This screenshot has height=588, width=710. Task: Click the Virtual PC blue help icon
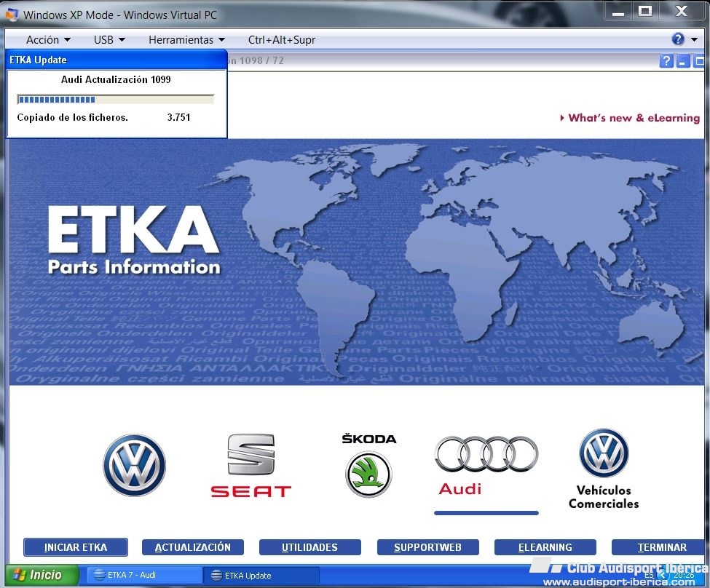pos(678,39)
